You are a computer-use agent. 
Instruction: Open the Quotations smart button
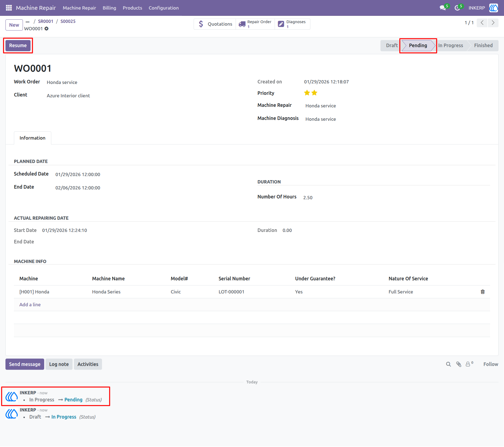(x=215, y=24)
